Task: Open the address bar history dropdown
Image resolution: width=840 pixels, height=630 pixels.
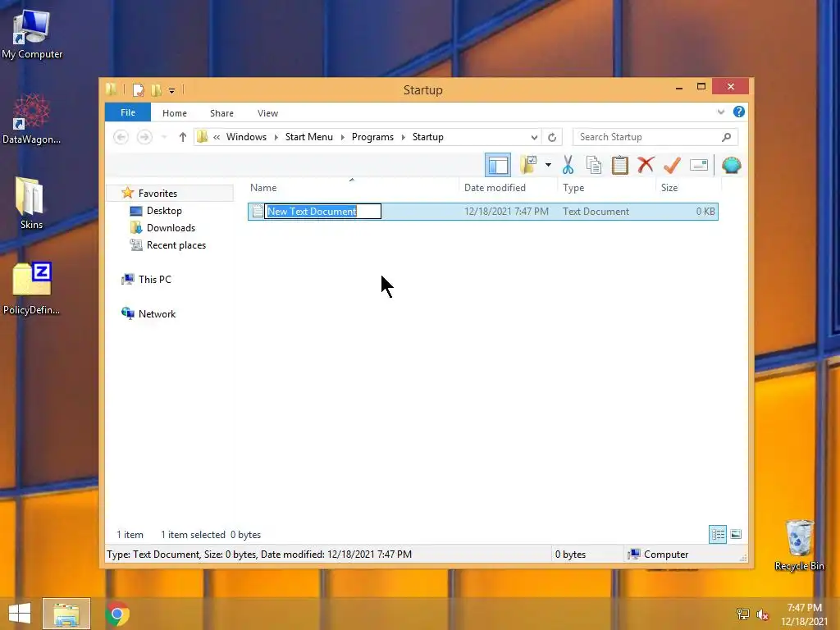Action: (x=534, y=137)
